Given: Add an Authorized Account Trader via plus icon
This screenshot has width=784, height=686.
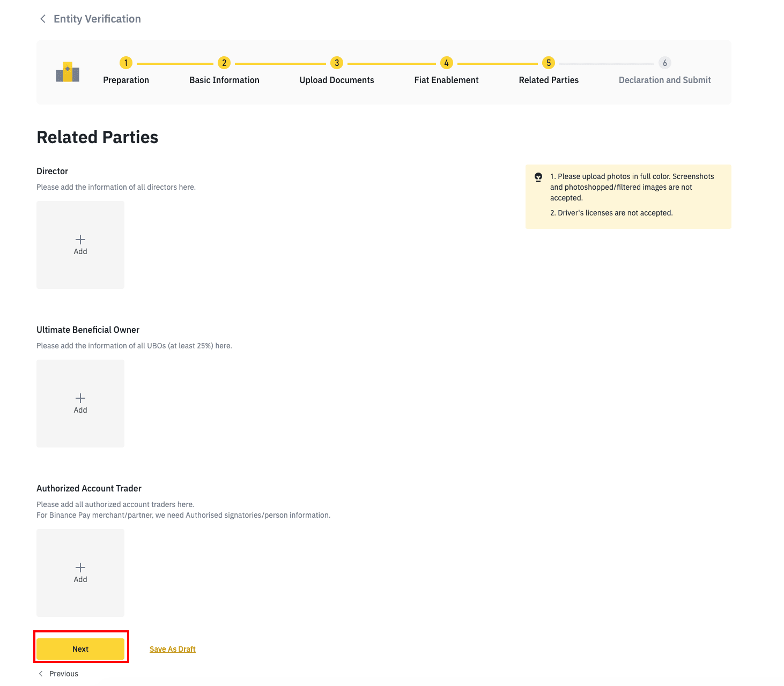Looking at the screenshot, I should point(80,568).
